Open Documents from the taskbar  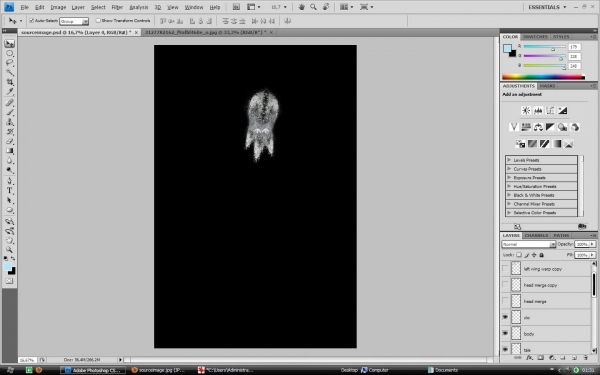click(x=442, y=370)
